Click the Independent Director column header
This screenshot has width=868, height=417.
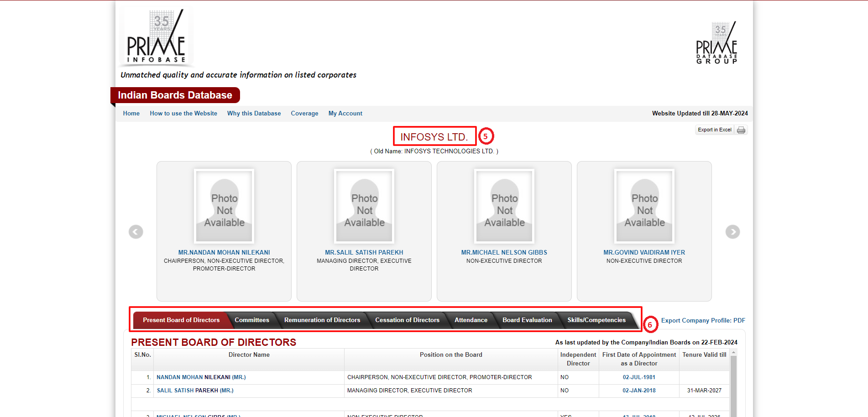(578, 359)
